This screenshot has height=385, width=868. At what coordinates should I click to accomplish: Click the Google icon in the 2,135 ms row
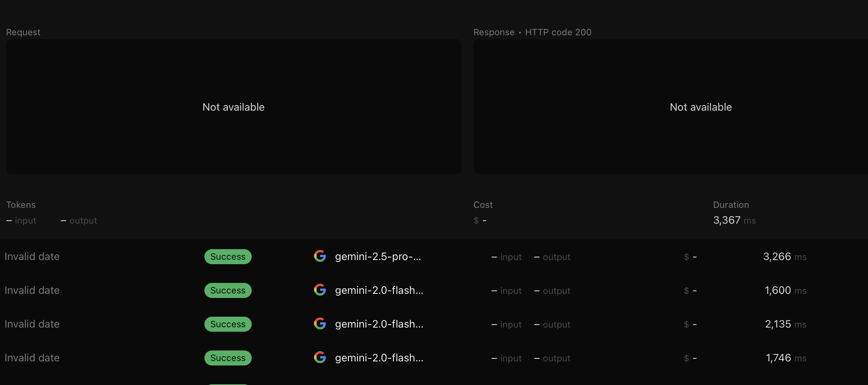(320, 324)
